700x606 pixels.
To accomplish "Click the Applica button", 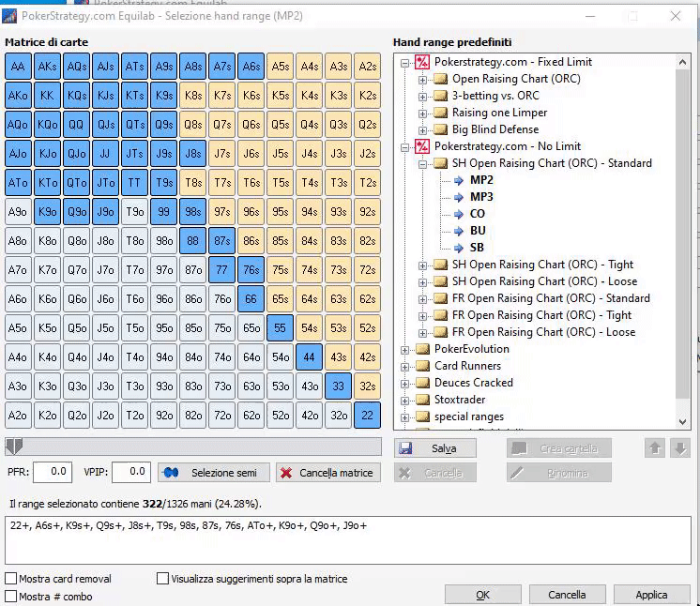I will 651,595.
